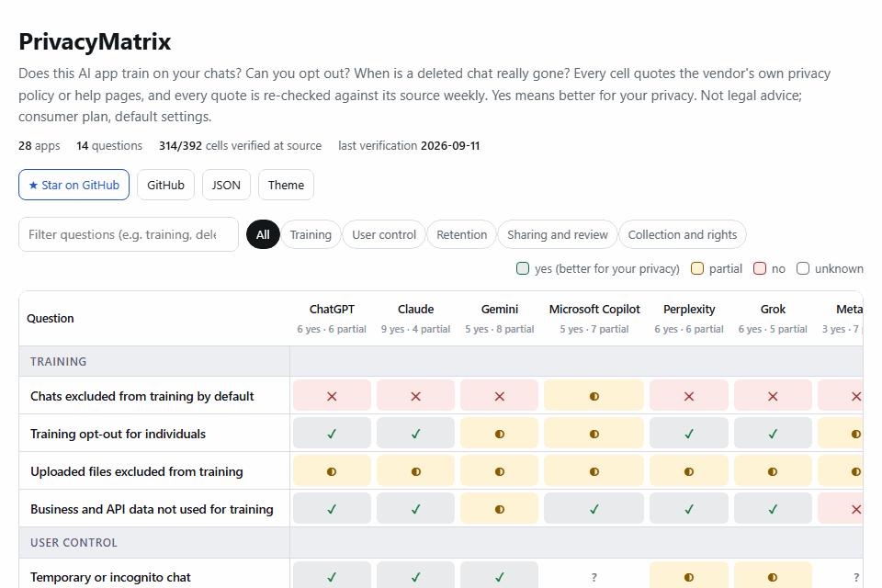
Task: Click the Gemini column header
Action: (x=500, y=318)
